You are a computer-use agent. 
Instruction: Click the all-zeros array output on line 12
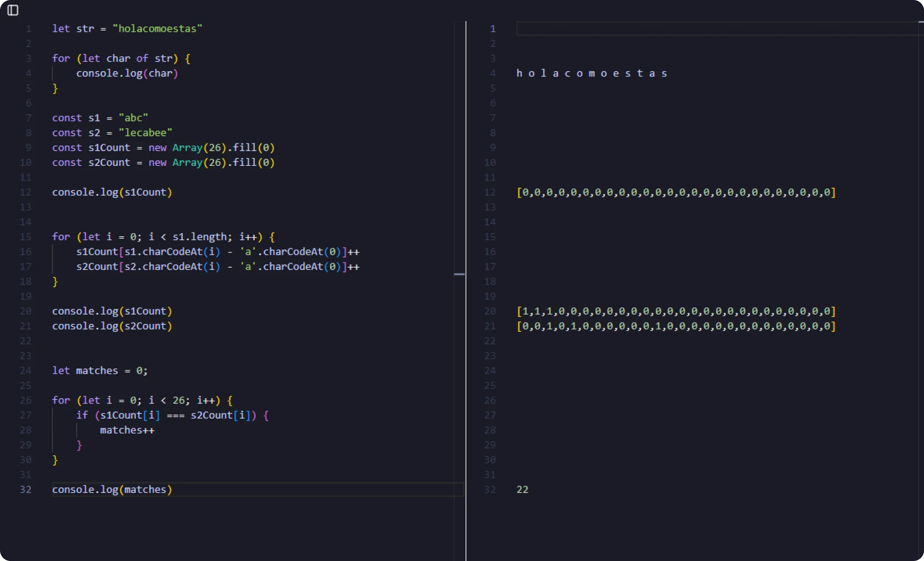676,192
